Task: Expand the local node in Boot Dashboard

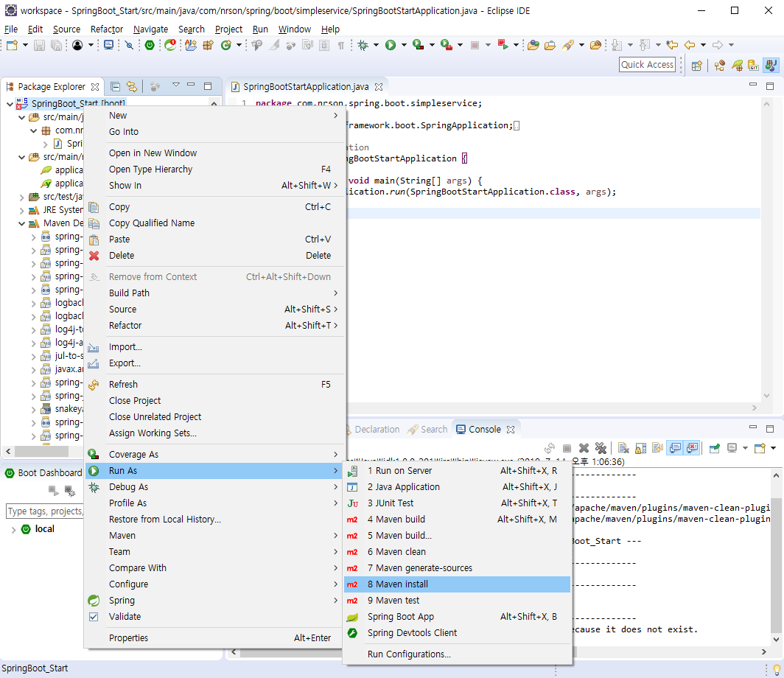Action: (13, 529)
